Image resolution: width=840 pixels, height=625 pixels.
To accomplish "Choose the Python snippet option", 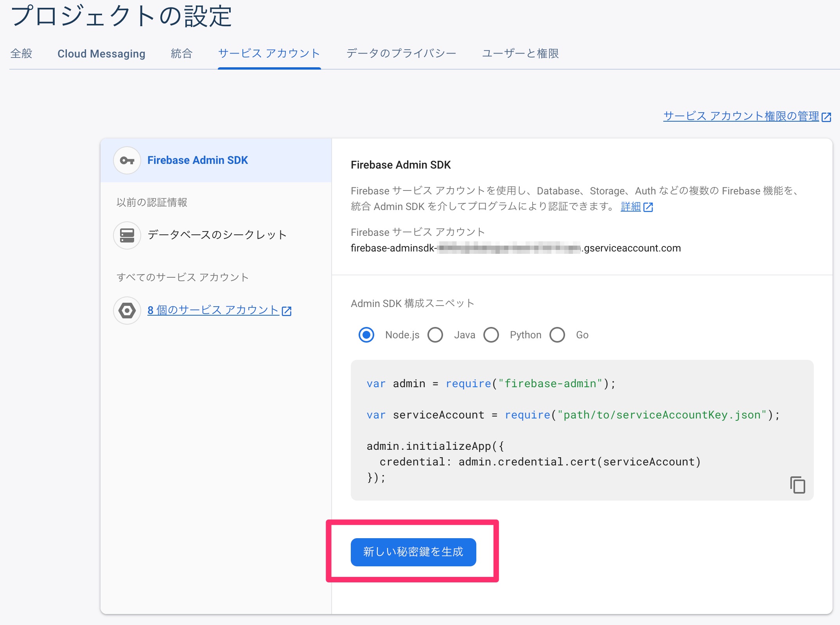I will [491, 335].
